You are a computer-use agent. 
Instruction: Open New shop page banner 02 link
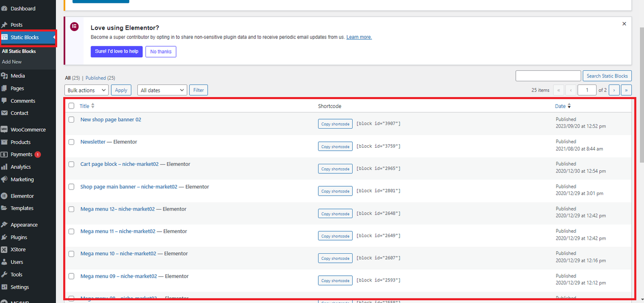pos(111,120)
